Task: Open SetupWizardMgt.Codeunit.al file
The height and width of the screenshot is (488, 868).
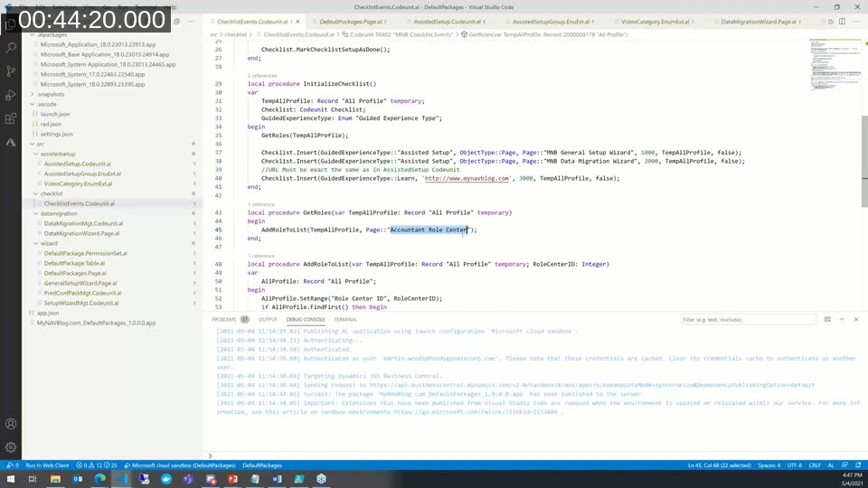Action: click(80, 304)
